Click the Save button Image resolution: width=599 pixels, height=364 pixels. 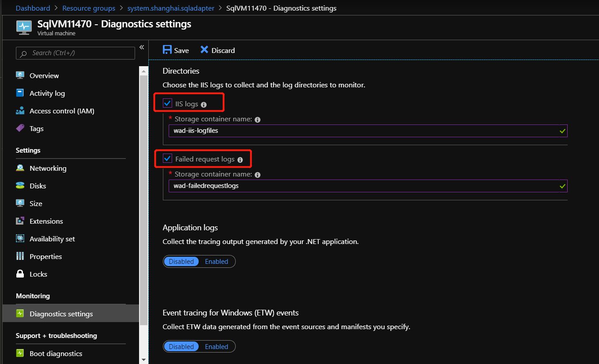coord(175,50)
